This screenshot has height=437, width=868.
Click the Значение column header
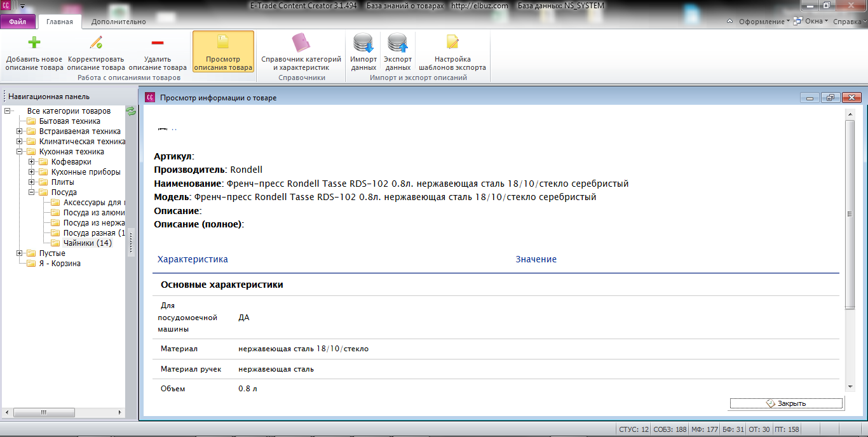point(536,259)
